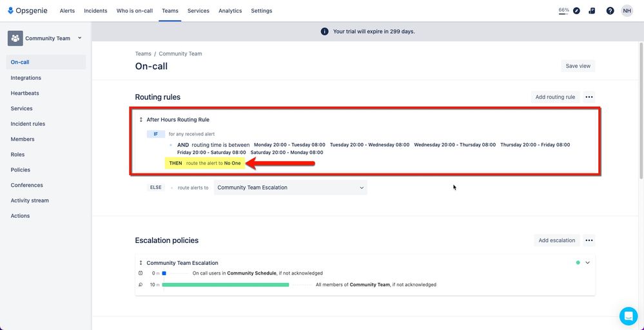Click the 10m escalation step icon
Screen dimensions: 644x330
[x=141, y=284]
